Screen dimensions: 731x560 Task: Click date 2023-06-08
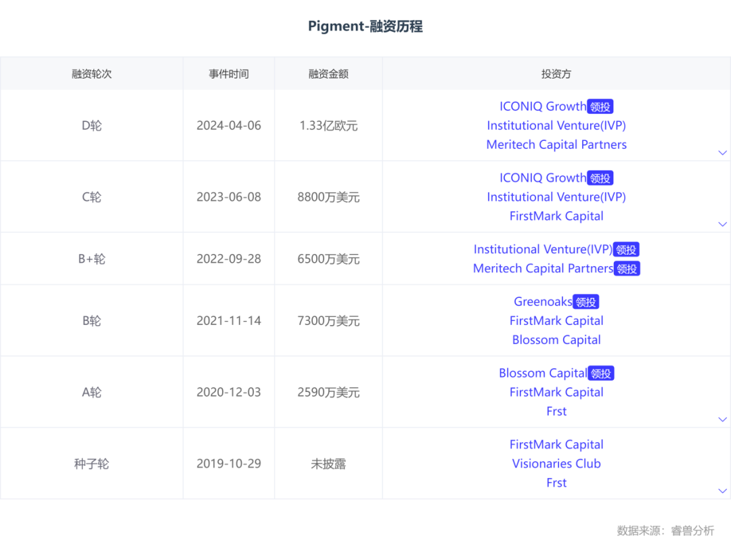coord(229,197)
